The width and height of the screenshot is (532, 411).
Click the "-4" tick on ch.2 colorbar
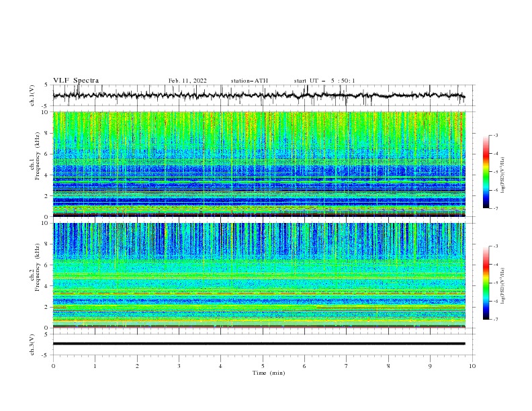(495, 265)
